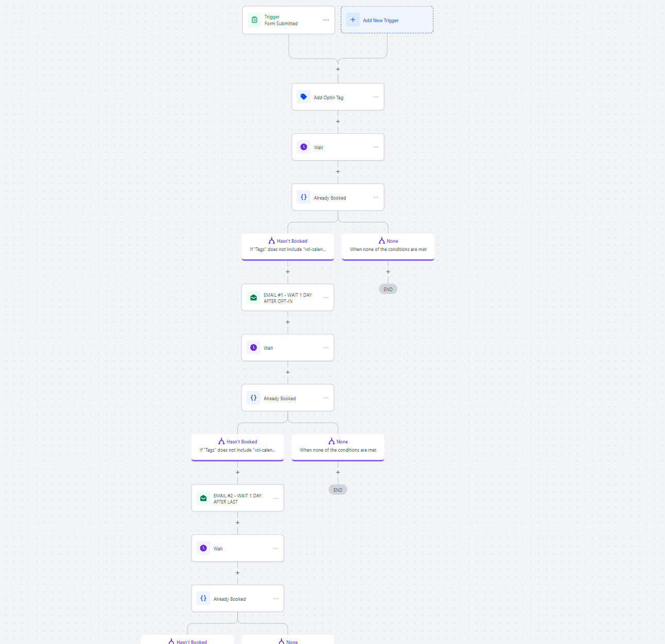Viewport: 665px width, 644px height.
Task: Insert an action directly above Add Optin Tag
Action: click(x=338, y=69)
